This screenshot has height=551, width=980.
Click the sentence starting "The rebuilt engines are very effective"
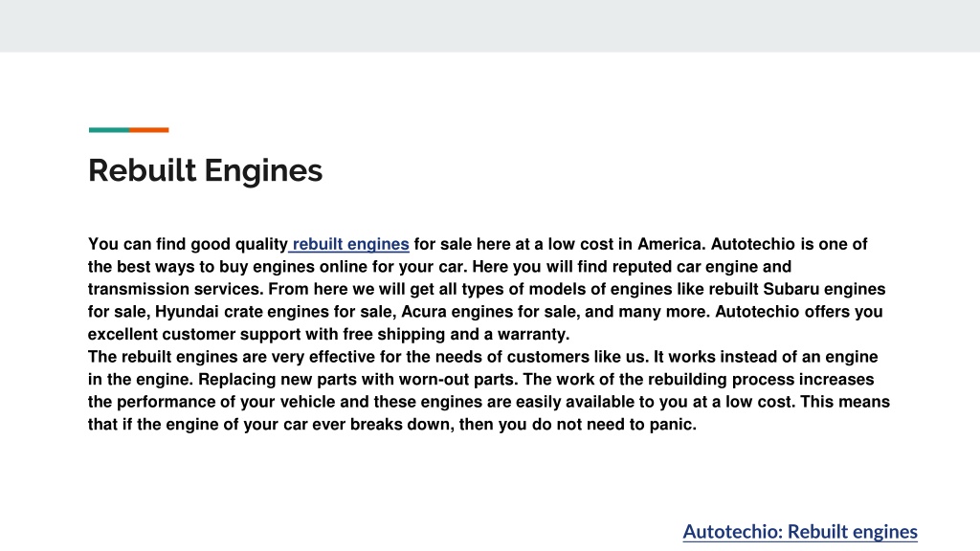click(x=367, y=357)
